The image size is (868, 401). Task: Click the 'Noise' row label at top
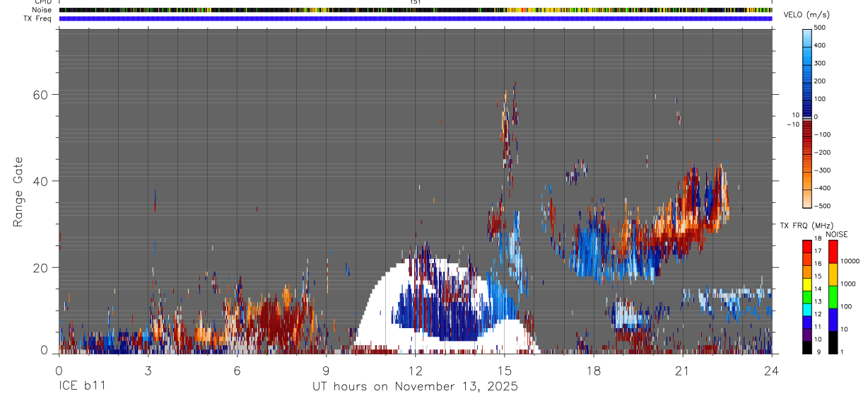(x=42, y=10)
